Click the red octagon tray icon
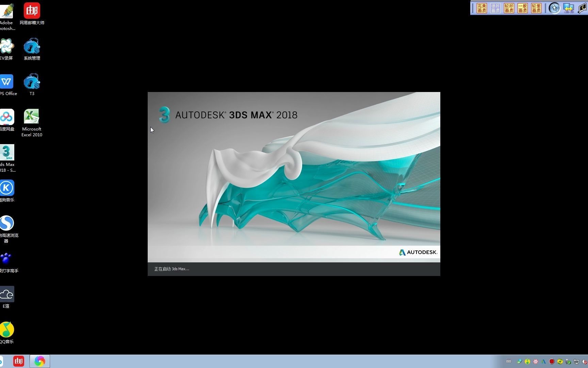The height and width of the screenshot is (368, 588). coord(552,362)
